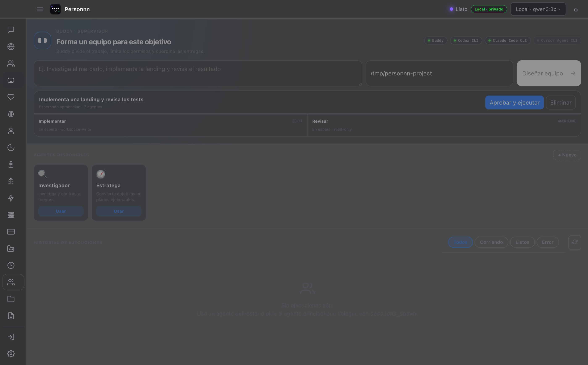Open the plain folder sidebar icon
Image resolution: width=588 pixels, height=365 pixels.
click(11, 299)
